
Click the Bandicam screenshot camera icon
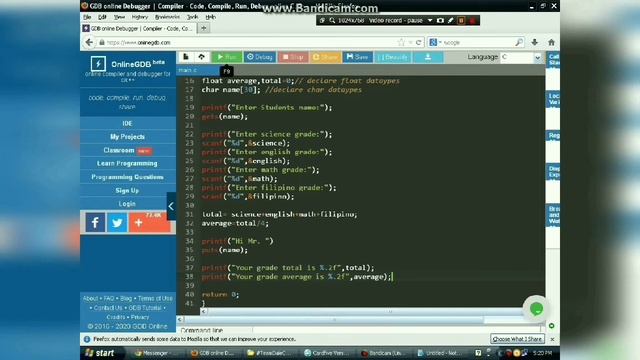point(440,20)
